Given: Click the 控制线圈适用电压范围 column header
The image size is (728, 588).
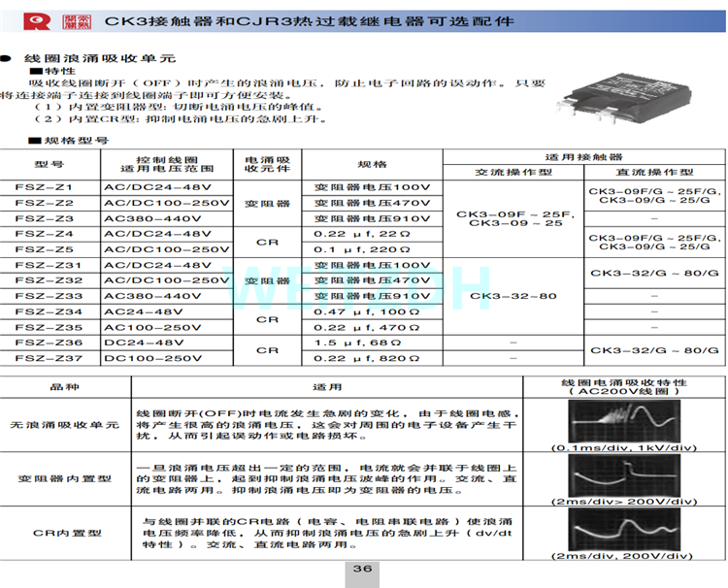Looking at the screenshot, I should pos(167,164).
